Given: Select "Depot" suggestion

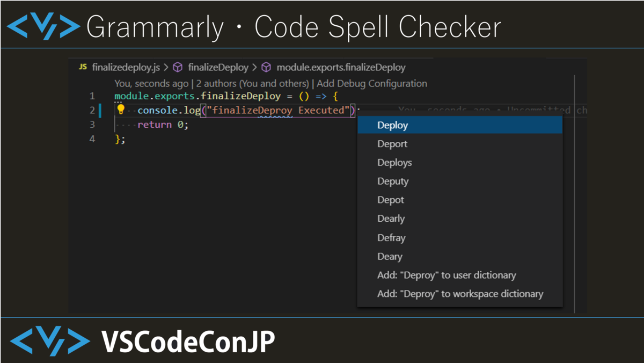Looking at the screenshot, I should 460,200.
